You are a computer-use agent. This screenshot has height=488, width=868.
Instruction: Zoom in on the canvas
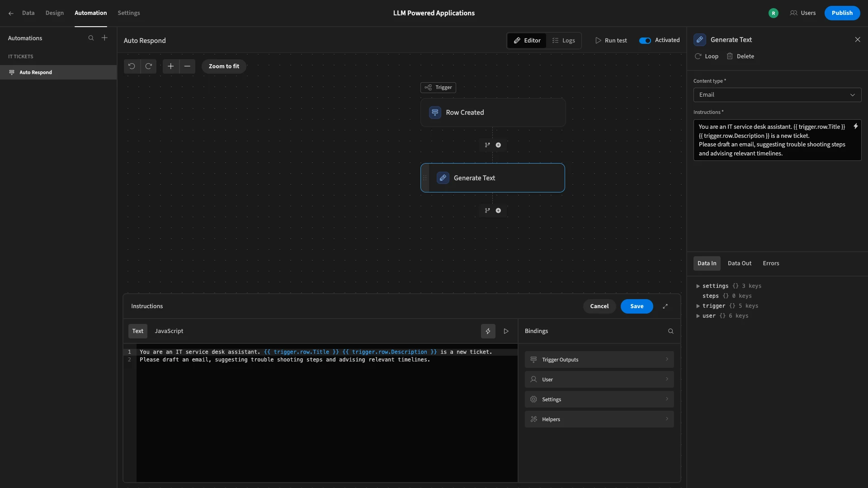[170, 66]
